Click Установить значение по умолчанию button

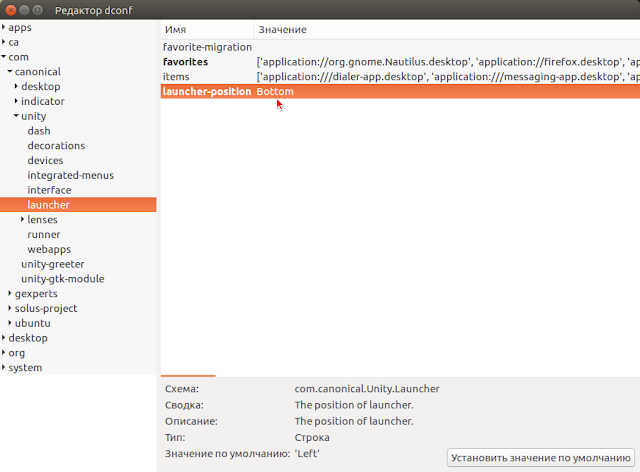click(x=541, y=458)
